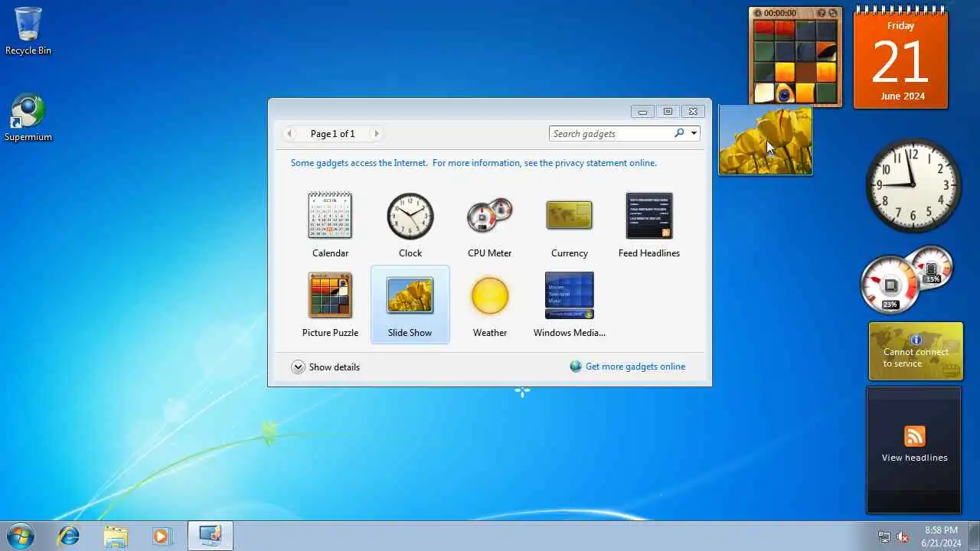The height and width of the screenshot is (551, 980).
Task: Click the 'Page 1 of 1' text
Action: (x=332, y=133)
